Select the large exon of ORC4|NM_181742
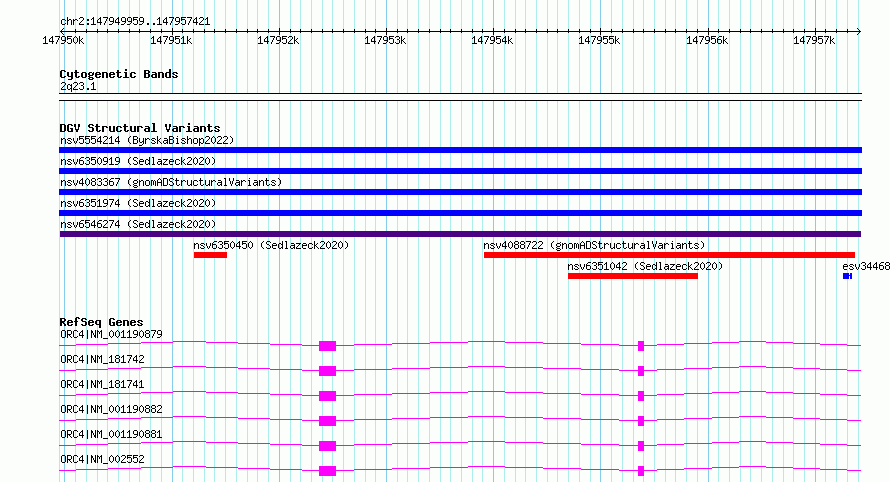Image resolution: width=890 pixels, height=482 pixels. [x=328, y=371]
